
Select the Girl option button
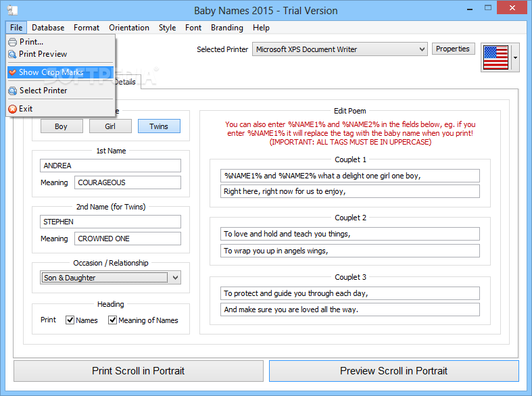[x=110, y=126]
